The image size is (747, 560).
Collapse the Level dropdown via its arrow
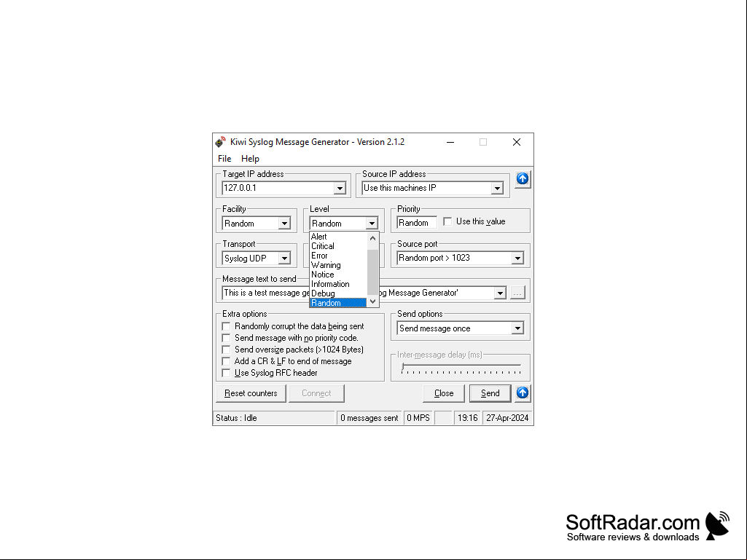click(372, 224)
